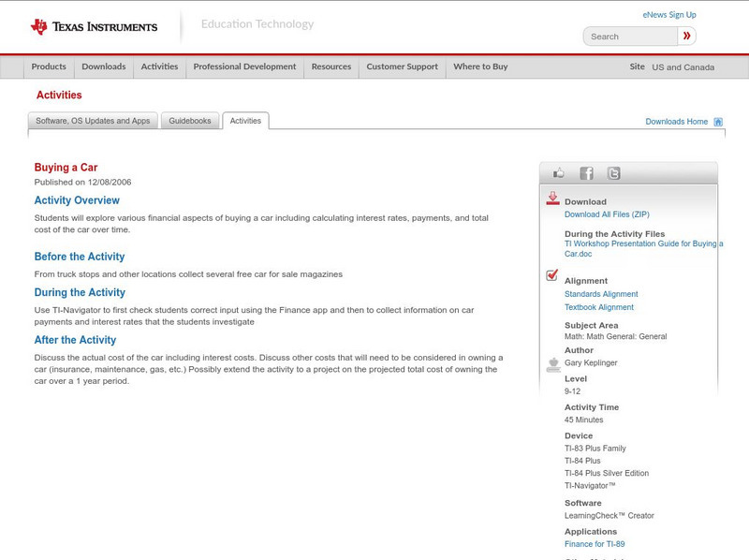Click the author name Gary Keplinger
Image resolution: width=749 pixels, height=560 pixels.
(x=591, y=362)
